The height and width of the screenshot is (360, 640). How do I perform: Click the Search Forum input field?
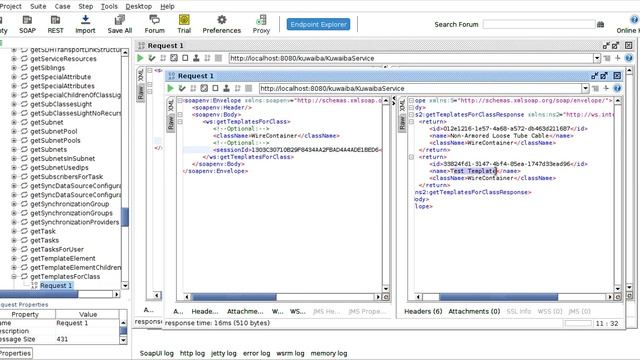(539, 24)
